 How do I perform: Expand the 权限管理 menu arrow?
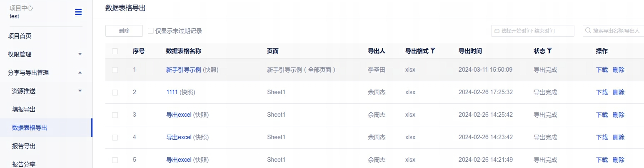click(x=80, y=54)
